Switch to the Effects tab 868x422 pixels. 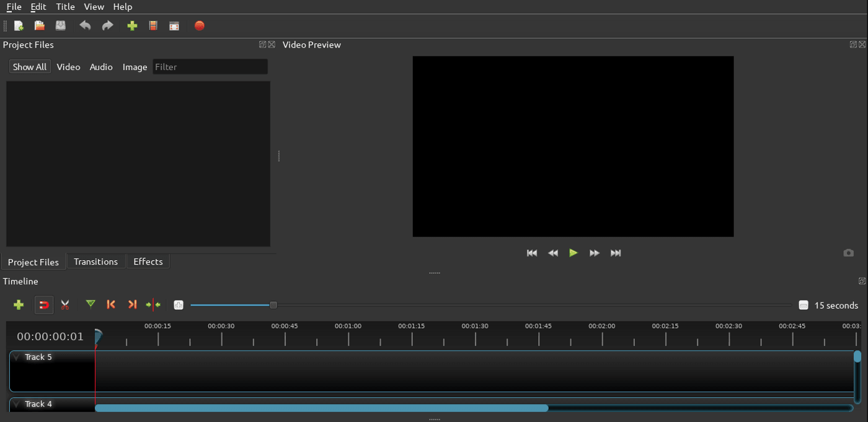(148, 262)
